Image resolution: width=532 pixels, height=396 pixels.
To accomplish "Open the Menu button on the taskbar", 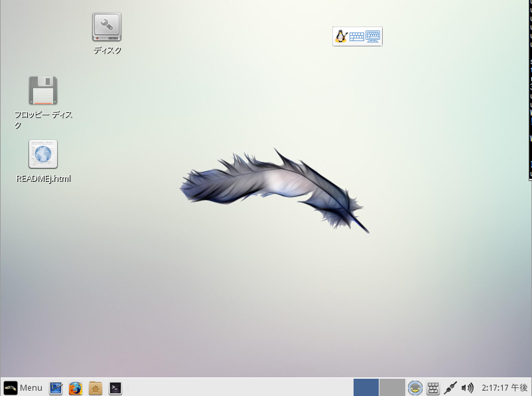I will [23, 387].
